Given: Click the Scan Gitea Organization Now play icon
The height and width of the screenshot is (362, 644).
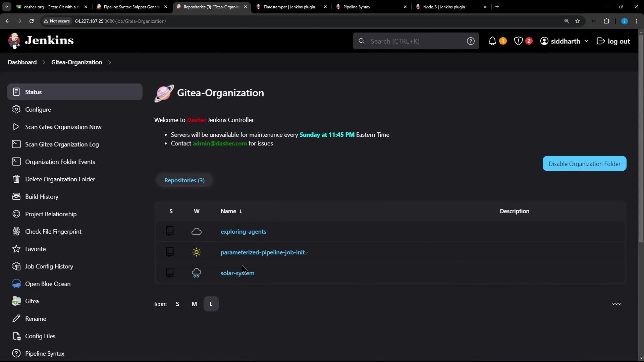Looking at the screenshot, I should 16,127.
